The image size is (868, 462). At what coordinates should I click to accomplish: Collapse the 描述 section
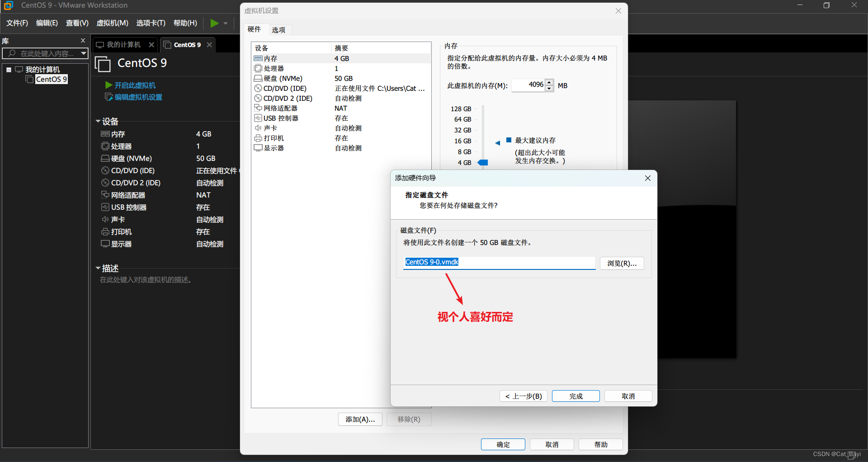click(98, 268)
